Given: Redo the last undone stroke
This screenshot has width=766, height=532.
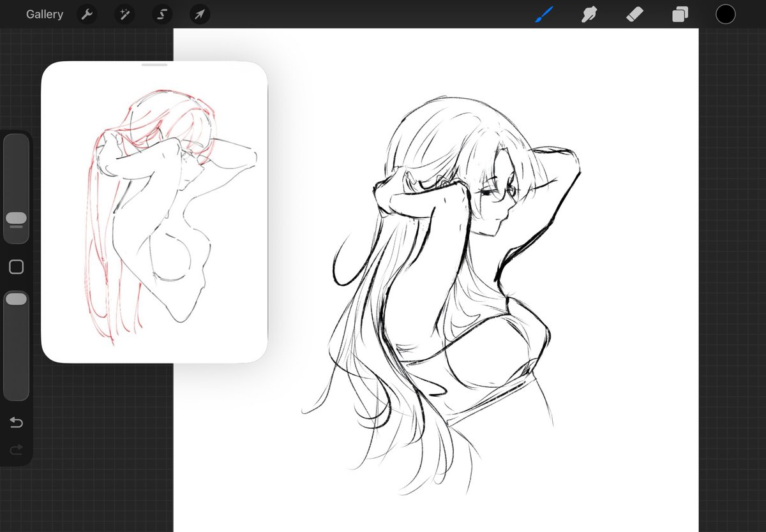Looking at the screenshot, I should tap(17, 450).
